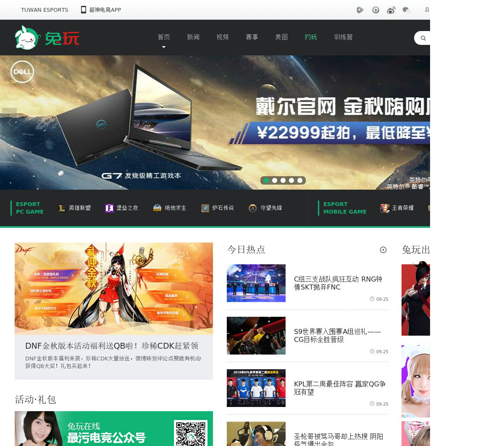This screenshot has height=446, width=504.
Task: Open the 训练营 nav menu
Action: click(343, 37)
